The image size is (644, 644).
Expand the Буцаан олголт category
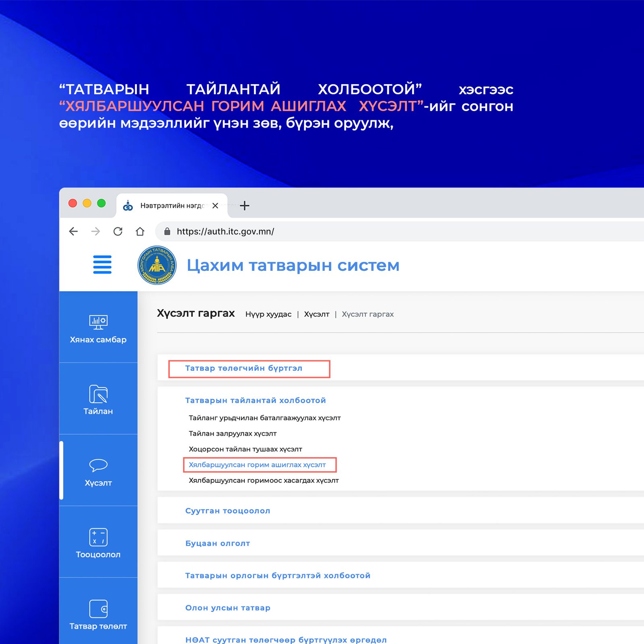pyautogui.click(x=218, y=543)
